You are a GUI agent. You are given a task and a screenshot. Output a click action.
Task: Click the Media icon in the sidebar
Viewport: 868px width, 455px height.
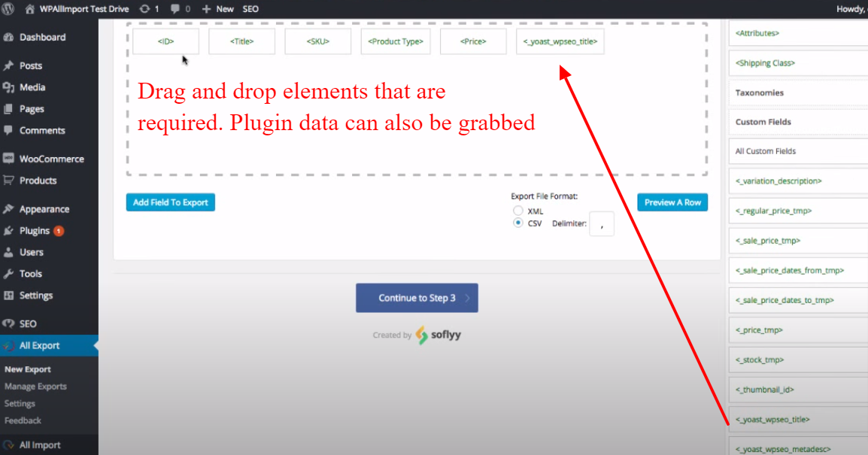point(8,87)
